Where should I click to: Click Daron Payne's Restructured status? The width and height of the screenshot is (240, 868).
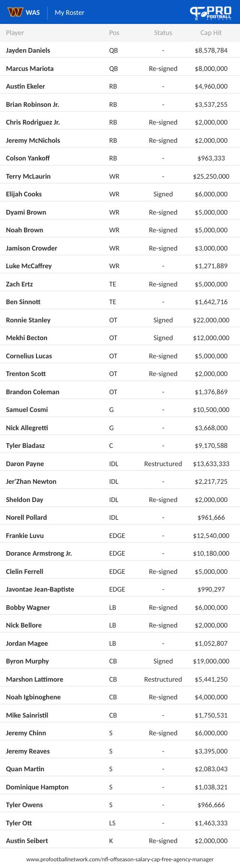[x=163, y=464]
